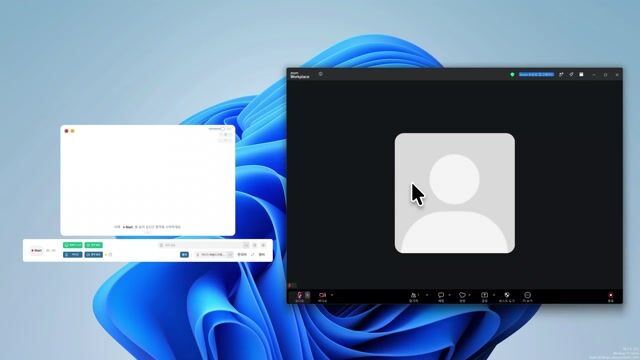Expand the arrow next to Participants
Viewport: 640px width, 360px height.
(x=427, y=295)
